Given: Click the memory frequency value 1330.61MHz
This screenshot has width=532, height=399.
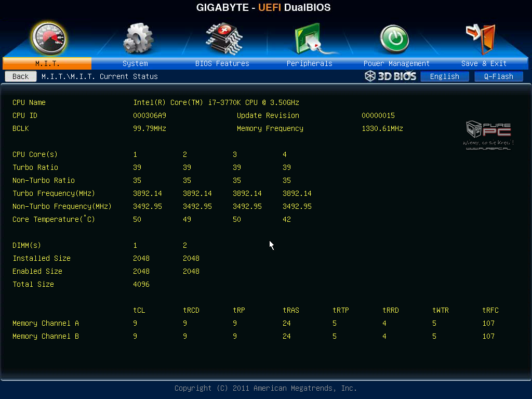Looking at the screenshot, I should pyautogui.click(x=382, y=129).
